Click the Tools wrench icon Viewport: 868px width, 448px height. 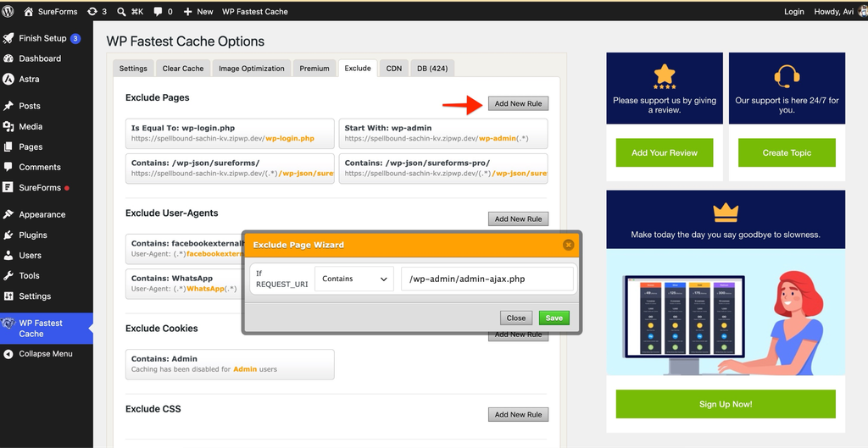(8, 275)
